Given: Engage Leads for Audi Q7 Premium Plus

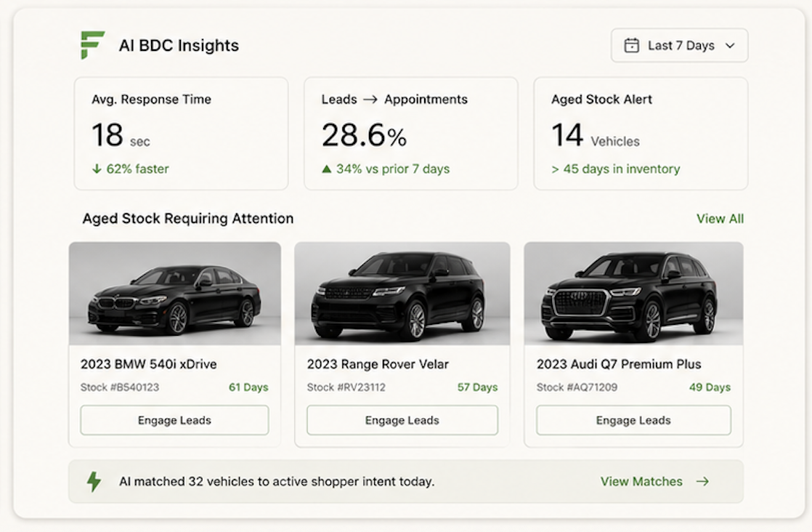Looking at the screenshot, I should [633, 420].
